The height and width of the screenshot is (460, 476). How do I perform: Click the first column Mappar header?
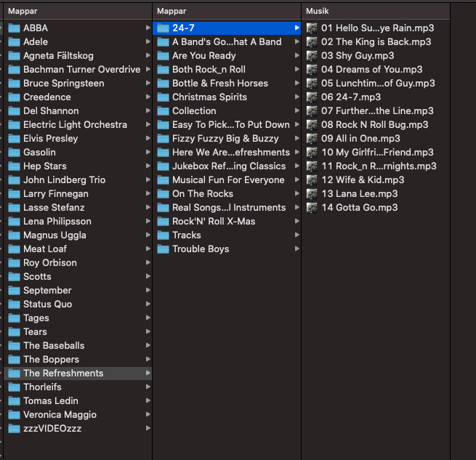click(x=78, y=11)
